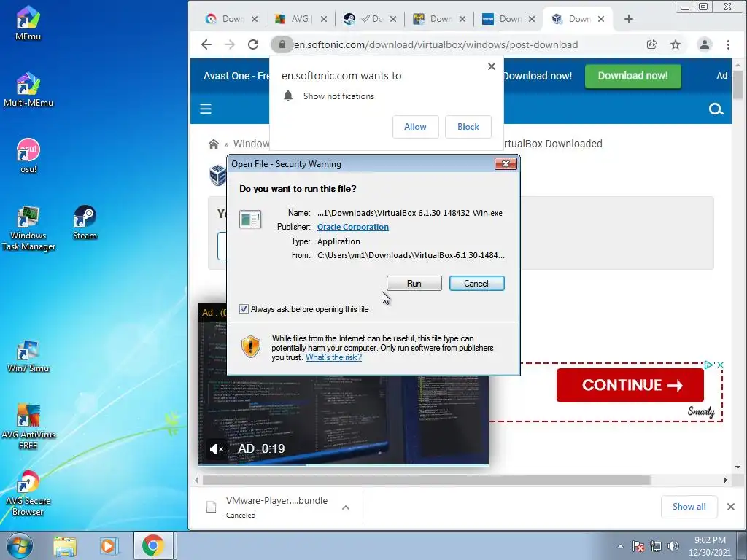The width and height of the screenshot is (747, 560).
Task: Click the green Download now! button
Action: tap(632, 76)
